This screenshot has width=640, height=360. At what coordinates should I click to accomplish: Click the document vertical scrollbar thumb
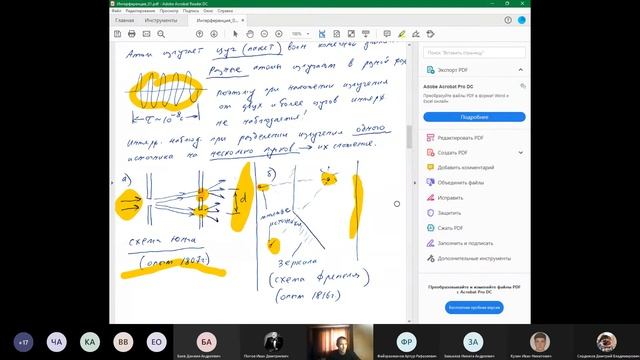click(409, 136)
